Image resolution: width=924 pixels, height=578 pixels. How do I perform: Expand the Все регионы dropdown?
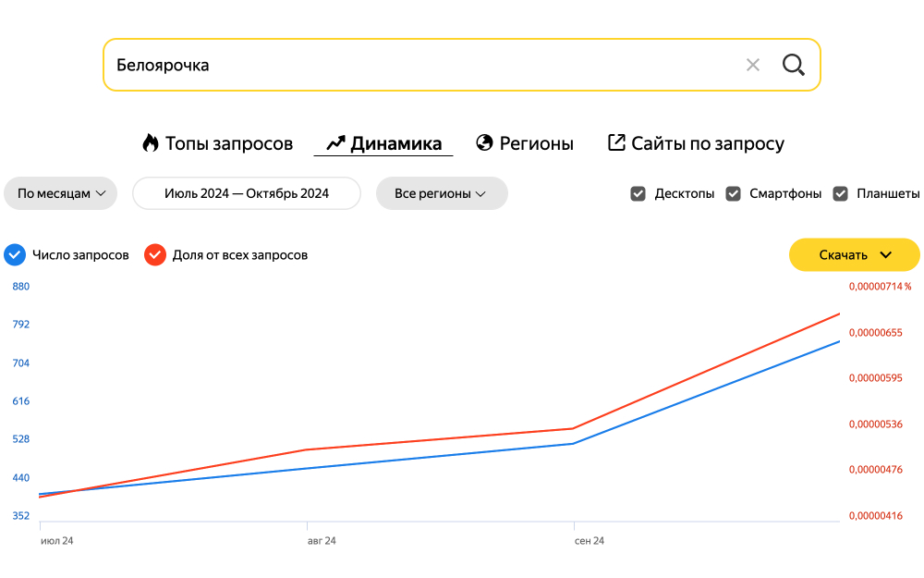pos(442,193)
